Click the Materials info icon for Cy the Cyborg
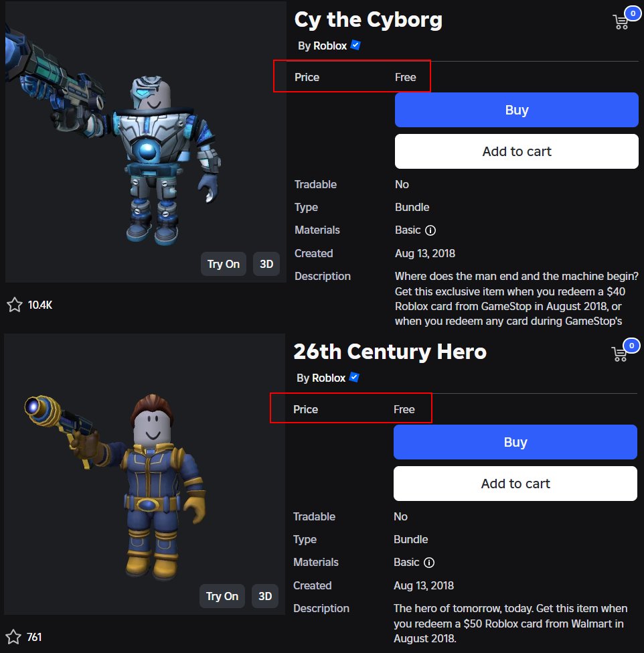The width and height of the screenshot is (644, 653). click(430, 230)
